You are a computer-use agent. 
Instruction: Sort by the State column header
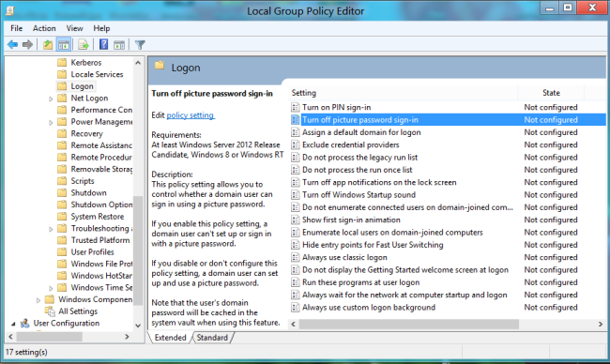pyautogui.click(x=551, y=93)
